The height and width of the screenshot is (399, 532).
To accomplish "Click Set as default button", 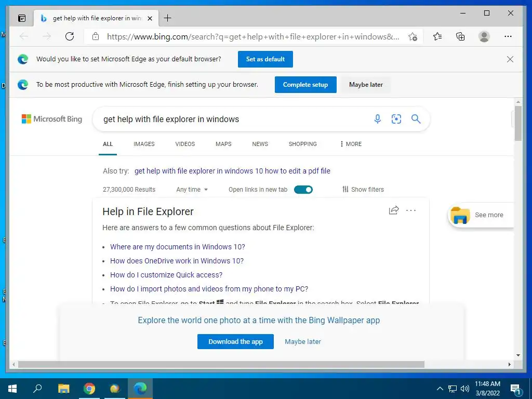I will (265, 59).
